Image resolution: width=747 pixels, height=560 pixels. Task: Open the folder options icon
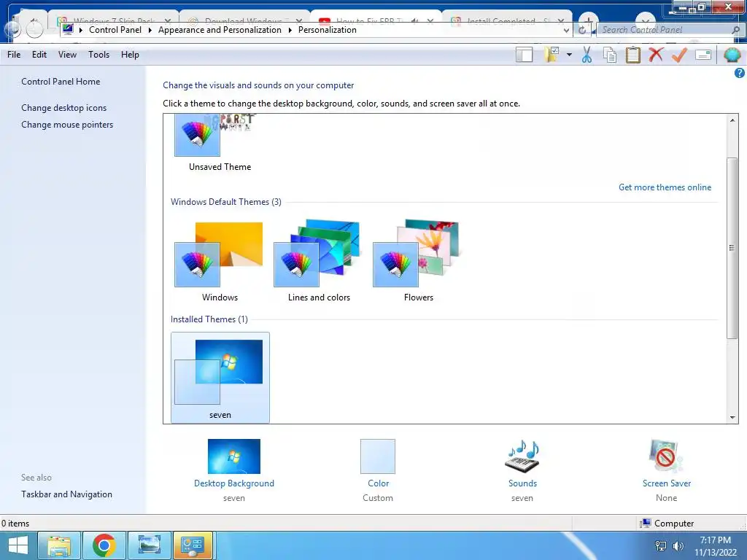tap(551, 55)
